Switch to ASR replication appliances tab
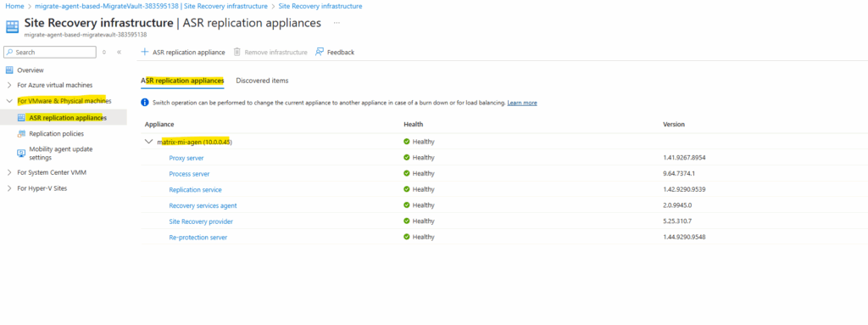The width and height of the screenshot is (868, 325). click(x=182, y=81)
